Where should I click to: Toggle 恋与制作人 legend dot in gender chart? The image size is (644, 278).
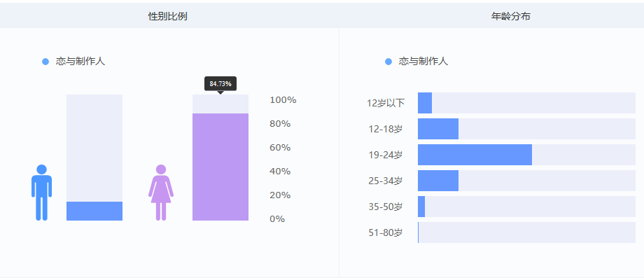(45, 62)
